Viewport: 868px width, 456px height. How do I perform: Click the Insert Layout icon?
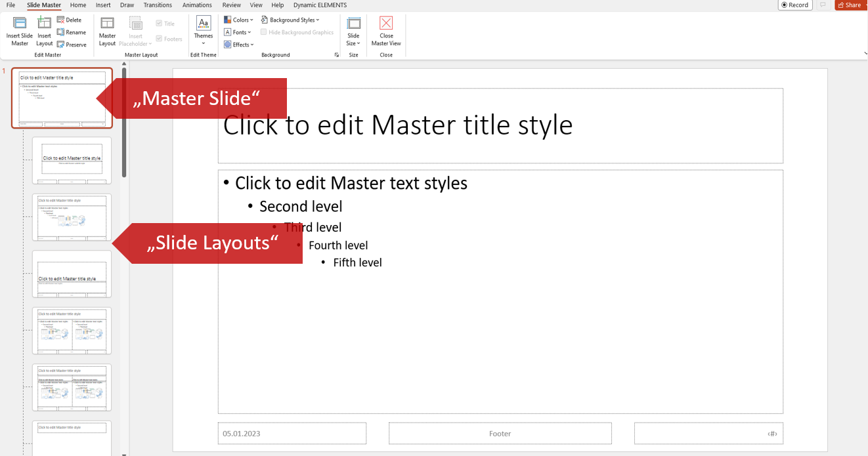pos(44,24)
